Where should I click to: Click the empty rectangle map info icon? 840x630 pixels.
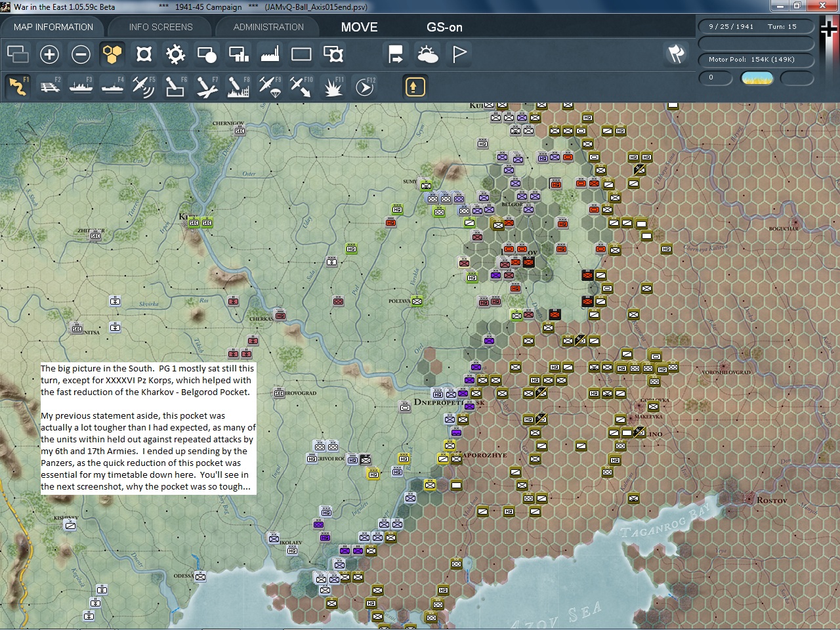point(301,54)
